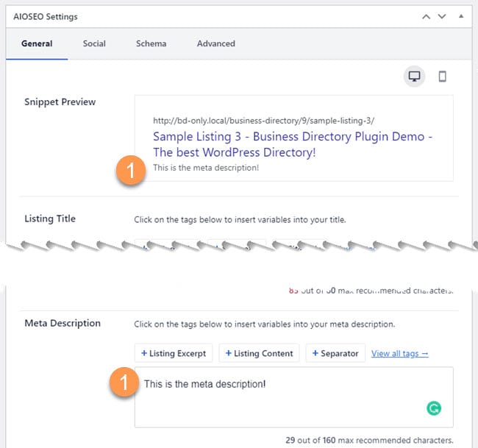The image size is (478, 448).
Task: Click the snippet preview title link
Action: (293, 144)
